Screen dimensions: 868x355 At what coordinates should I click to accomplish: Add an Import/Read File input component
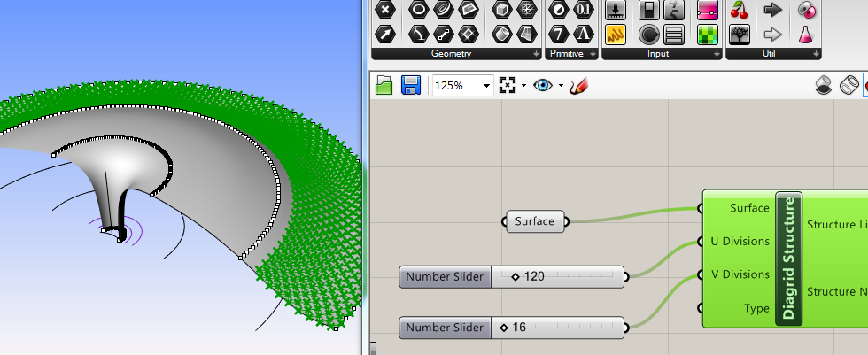[616, 9]
